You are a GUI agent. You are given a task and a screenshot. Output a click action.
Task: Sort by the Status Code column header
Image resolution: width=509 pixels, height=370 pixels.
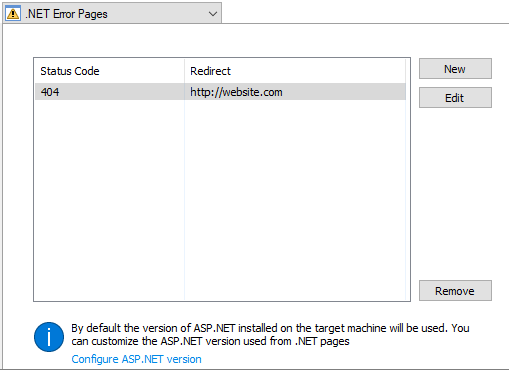click(110, 71)
